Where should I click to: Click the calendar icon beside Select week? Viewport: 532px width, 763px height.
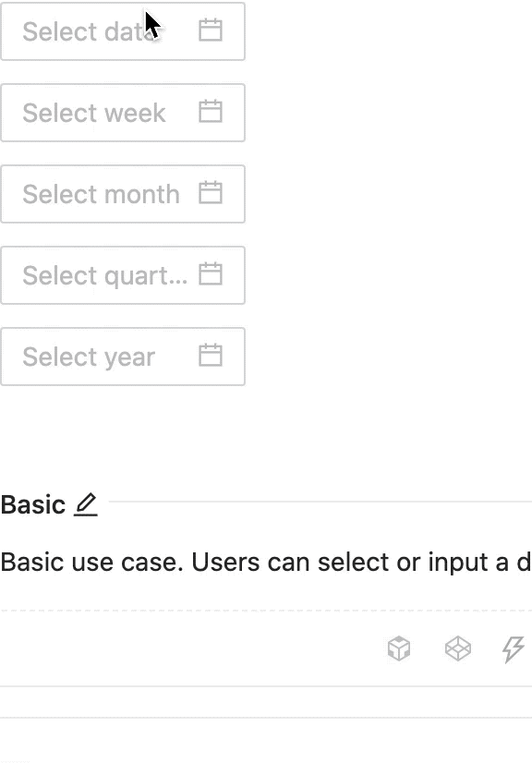(x=211, y=112)
